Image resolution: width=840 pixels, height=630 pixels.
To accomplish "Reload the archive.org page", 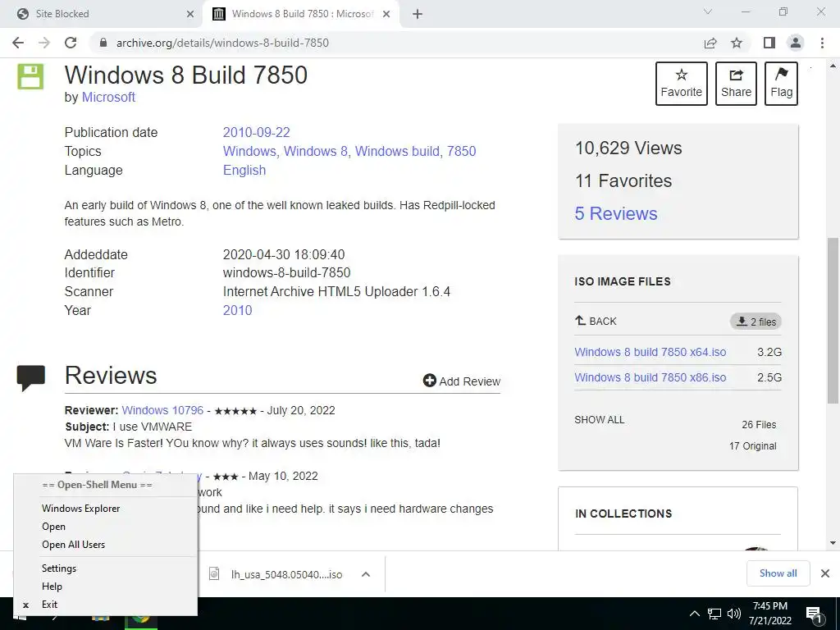I will coord(71,43).
